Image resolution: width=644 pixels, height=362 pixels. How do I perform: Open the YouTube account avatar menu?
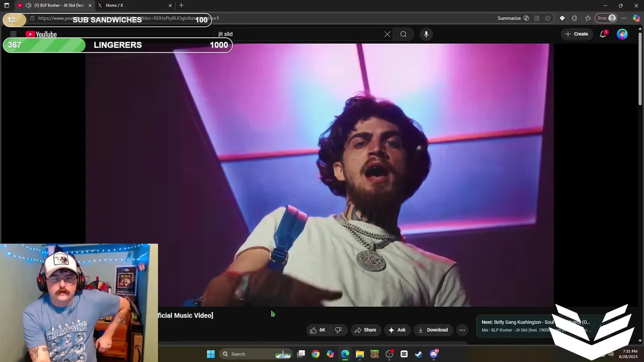(622, 34)
